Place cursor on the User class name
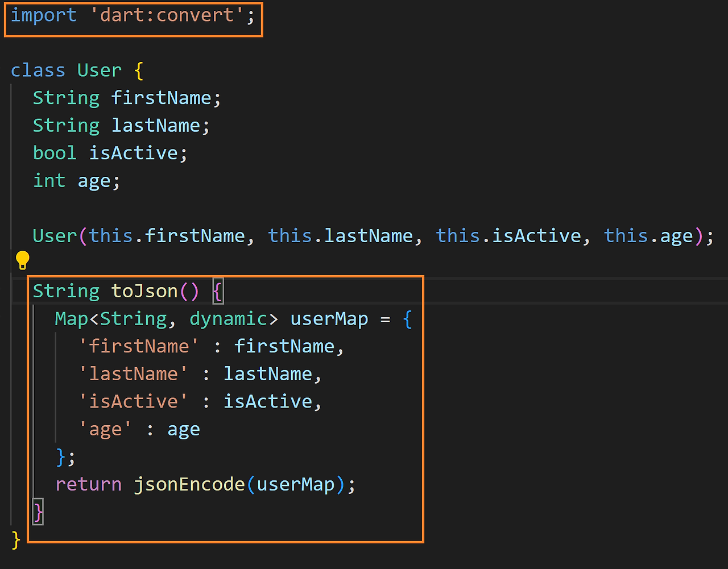Image resolution: width=728 pixels, height=569 pixels. (100, 70)
